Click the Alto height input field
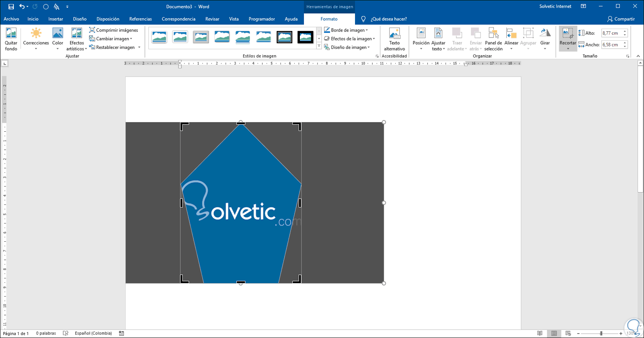This screenshot has width=644, height=338. (612, 33)
